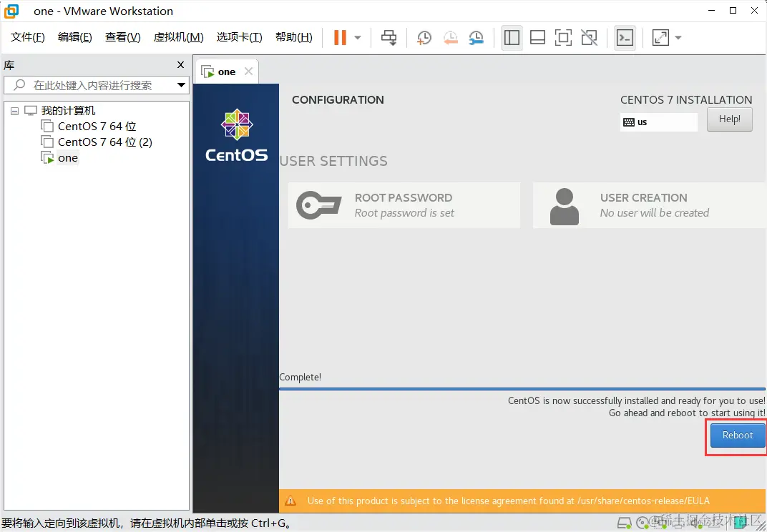Open the console view icon

pyautogui.click(x=625, y=38)
